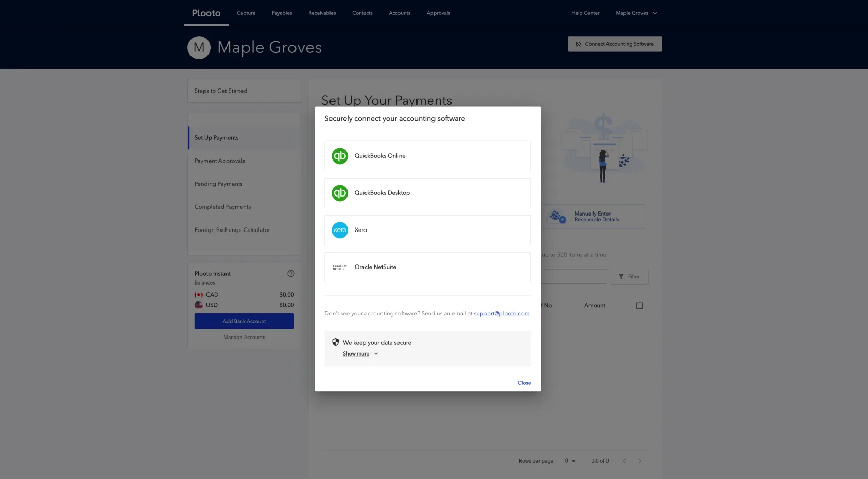
Task: Open the Accounts menu
Action: [400, 13]
